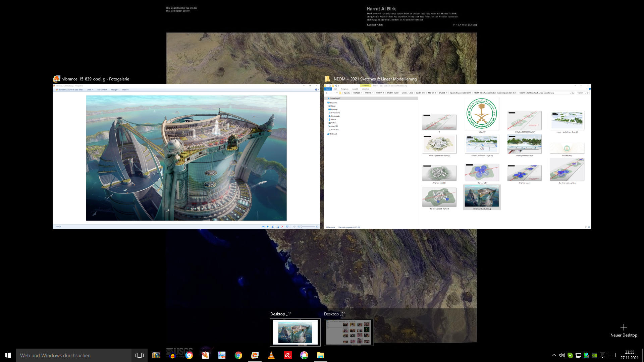The width and height of the screenshot is (644, 362).
Task: Launch the PDF viewer from the taskbar
Action: coord(222,355)
